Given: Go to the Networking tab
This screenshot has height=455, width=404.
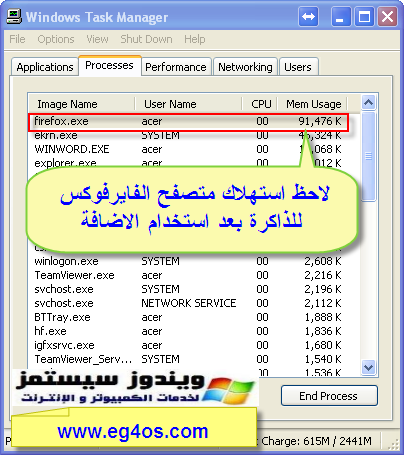Looking at the screenshot, I should click(245, 67).
